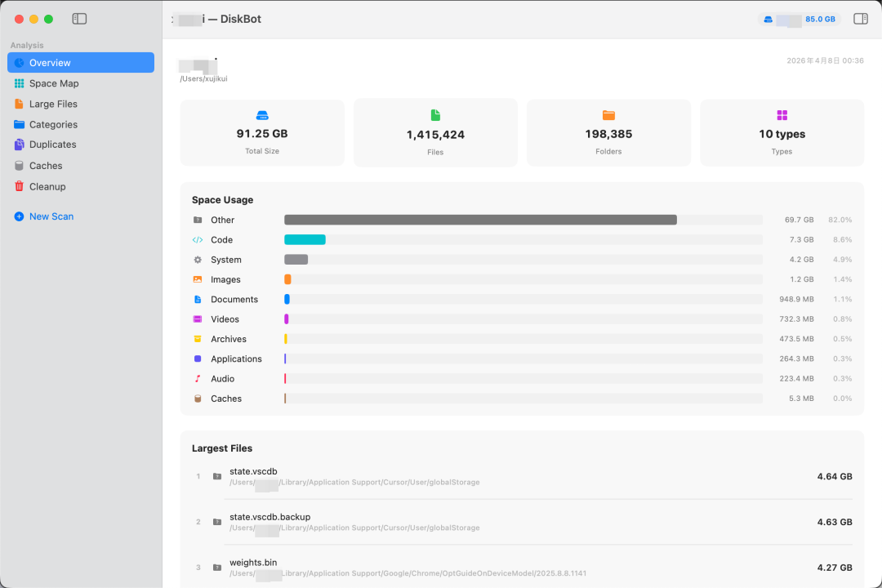Click the gray System usage bar

296,260
